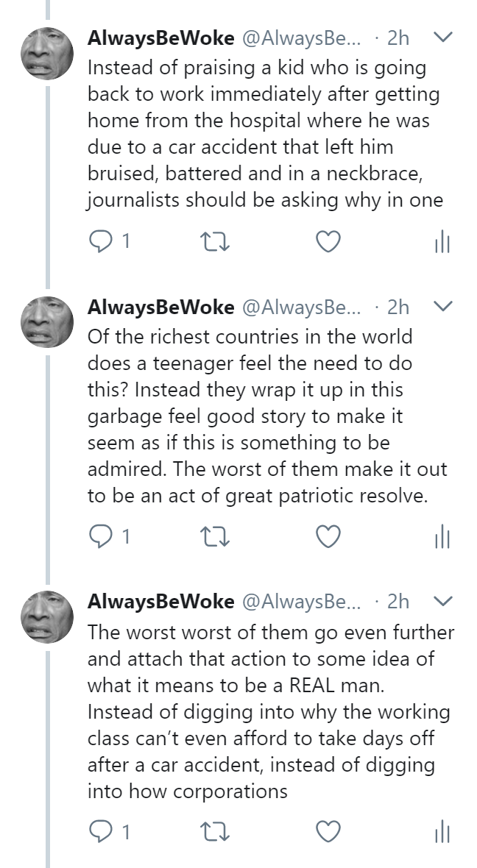Like the first tweet with heart icon
This screenshot has height=868, width=477.
[328, 241]
